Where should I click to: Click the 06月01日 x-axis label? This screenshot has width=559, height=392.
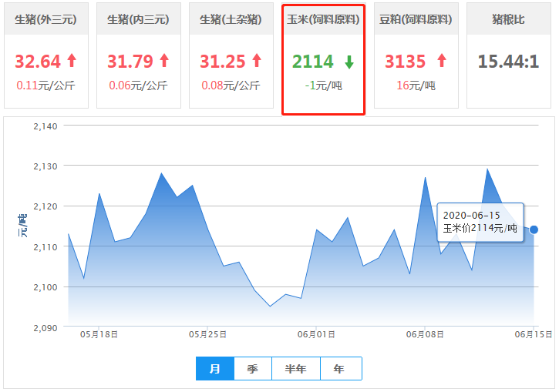(x=316, y=334)
